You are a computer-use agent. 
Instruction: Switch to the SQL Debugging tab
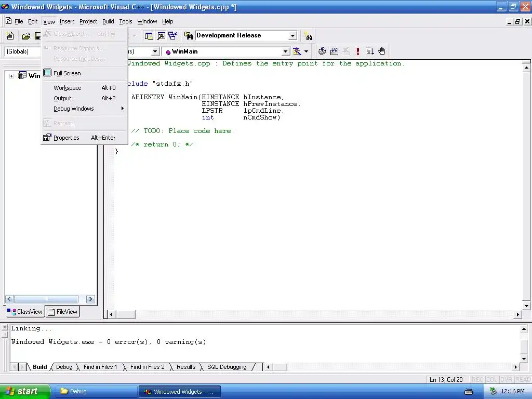coord(227,367)
